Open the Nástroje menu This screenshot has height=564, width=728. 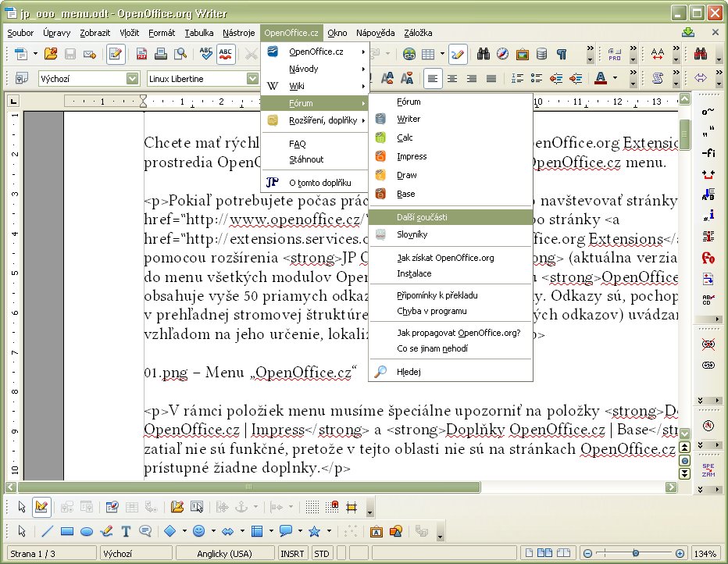239,33
